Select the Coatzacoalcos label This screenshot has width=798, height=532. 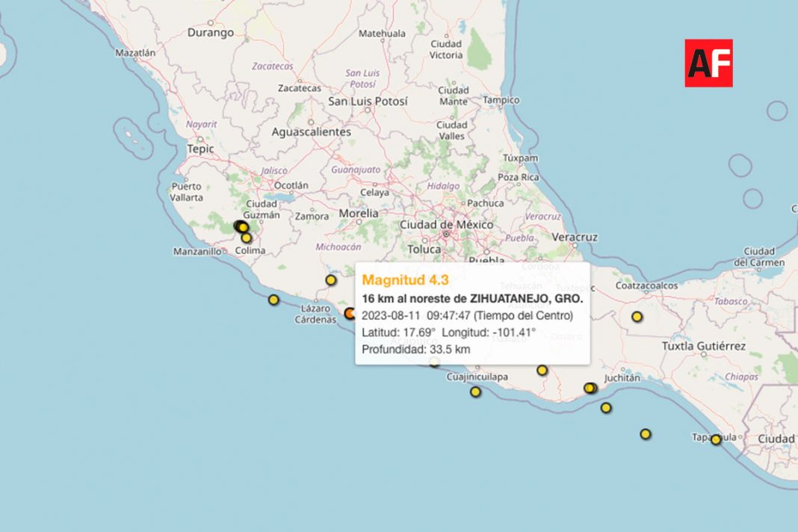pyautogui.click(x=647, y=285)
